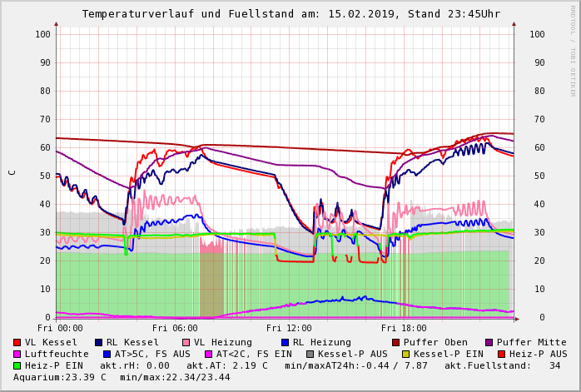Click the purple Puffer Mitte swatch
The height and width of the screenshot is (392, 581).
[489, 342]
